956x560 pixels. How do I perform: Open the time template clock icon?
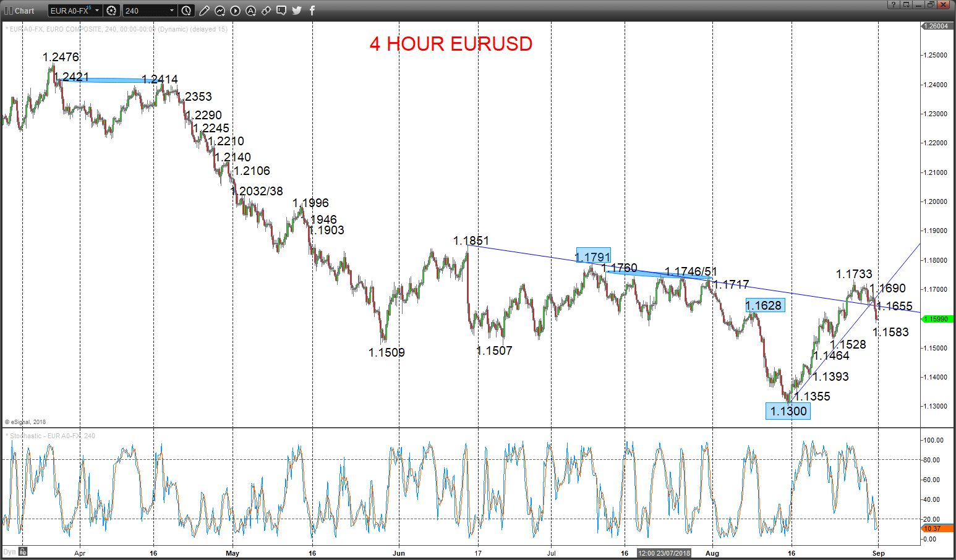pyautogui.click(x=187, y=11)
